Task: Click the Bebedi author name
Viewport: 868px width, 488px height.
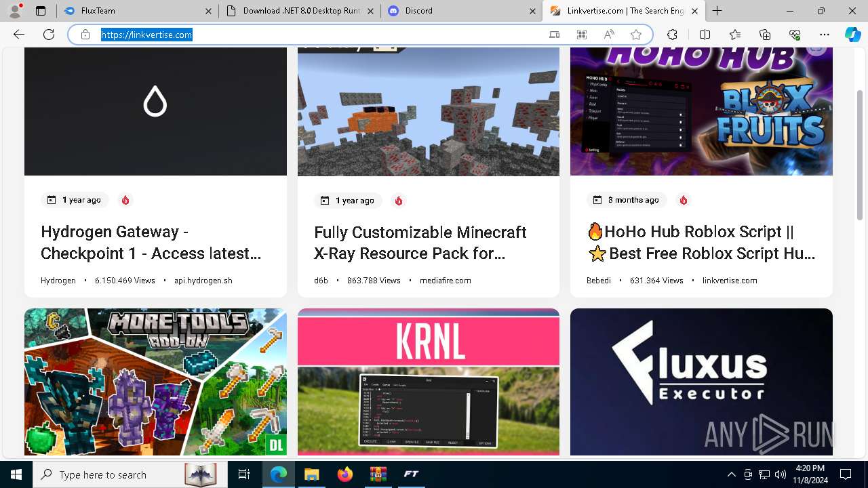Action: click(x=599, y=280)
